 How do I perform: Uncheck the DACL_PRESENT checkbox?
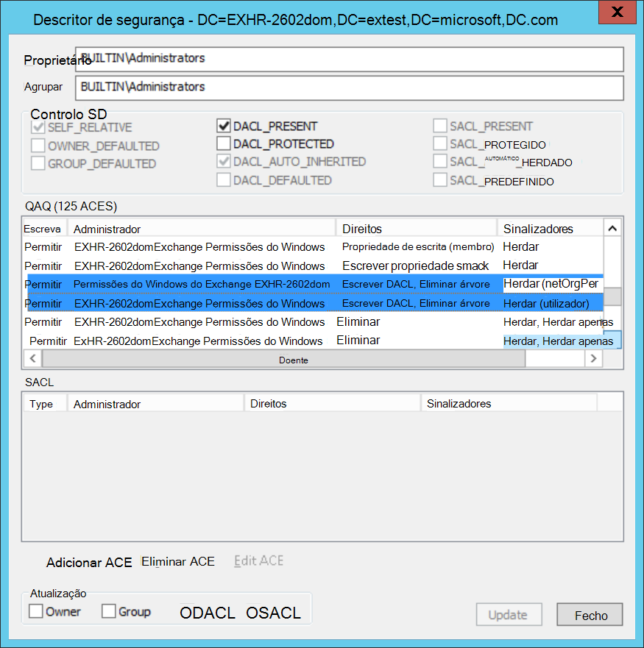(223, 126)
